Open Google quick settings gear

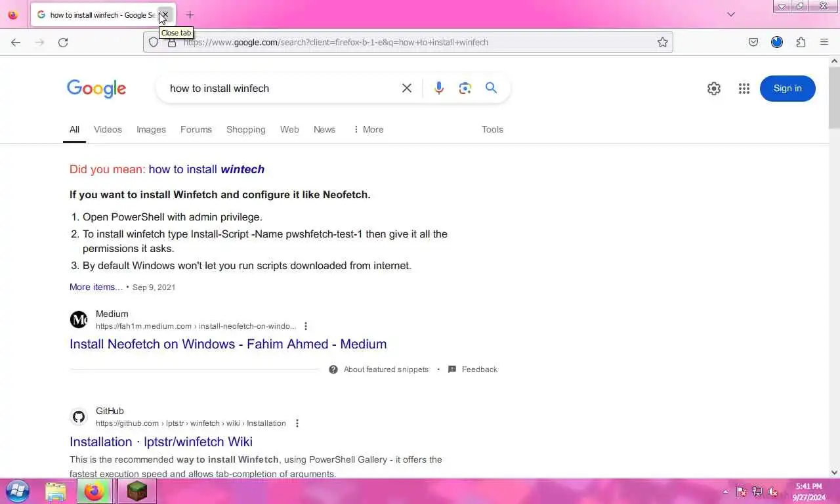714,89
